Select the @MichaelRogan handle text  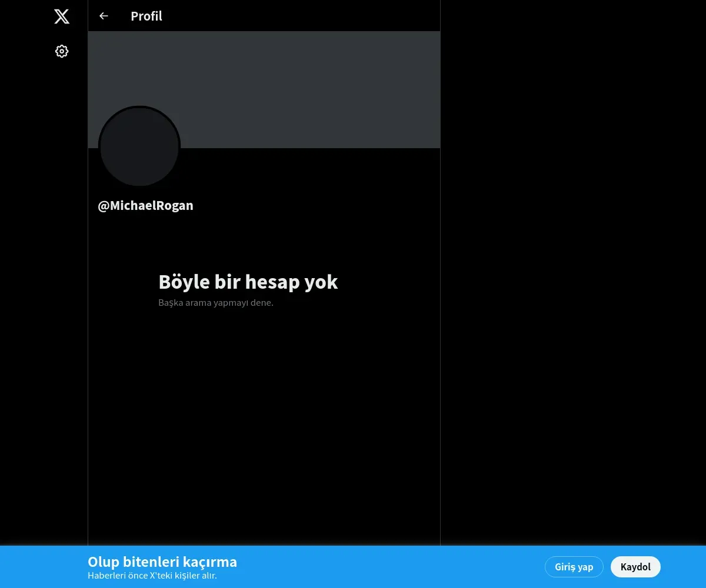click(145, 206)
